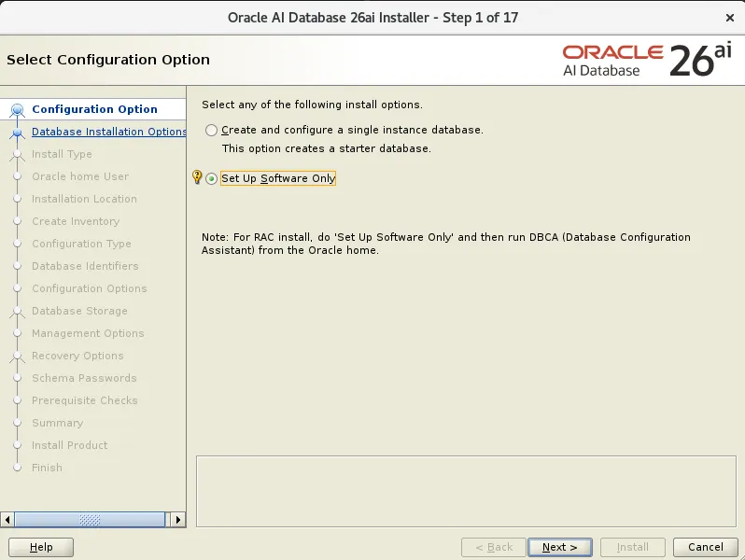Click the Next button
Screen dimensions: 745x560
point(560,547)
